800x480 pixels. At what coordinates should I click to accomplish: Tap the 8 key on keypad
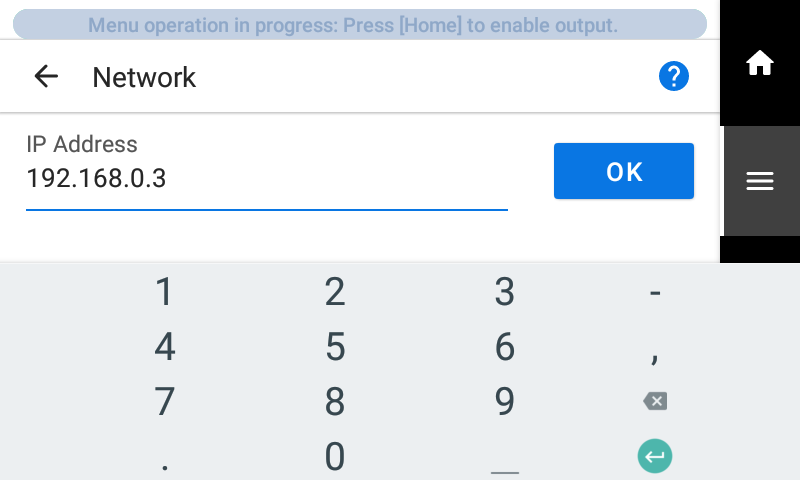point(335,402)
